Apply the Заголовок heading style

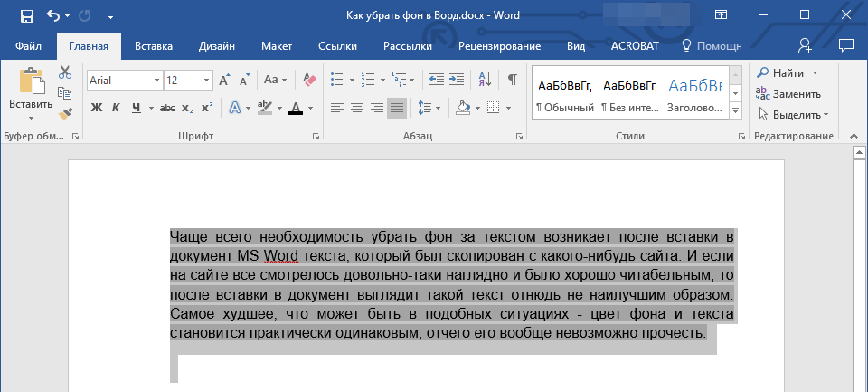694,94
